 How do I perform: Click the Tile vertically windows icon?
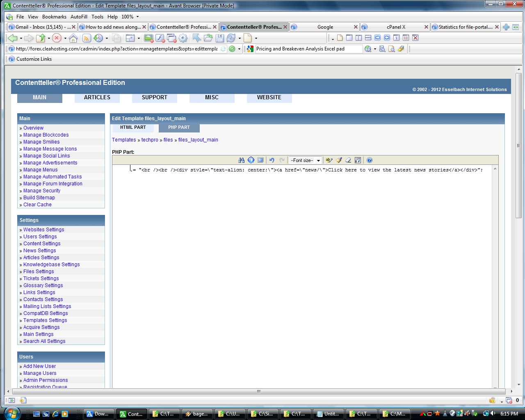click(358, 38)
